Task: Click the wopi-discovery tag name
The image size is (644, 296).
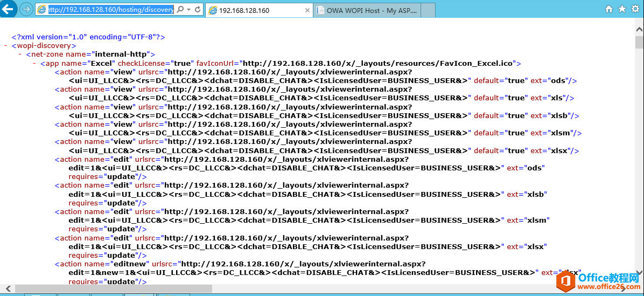Action: tap(44, 46)
